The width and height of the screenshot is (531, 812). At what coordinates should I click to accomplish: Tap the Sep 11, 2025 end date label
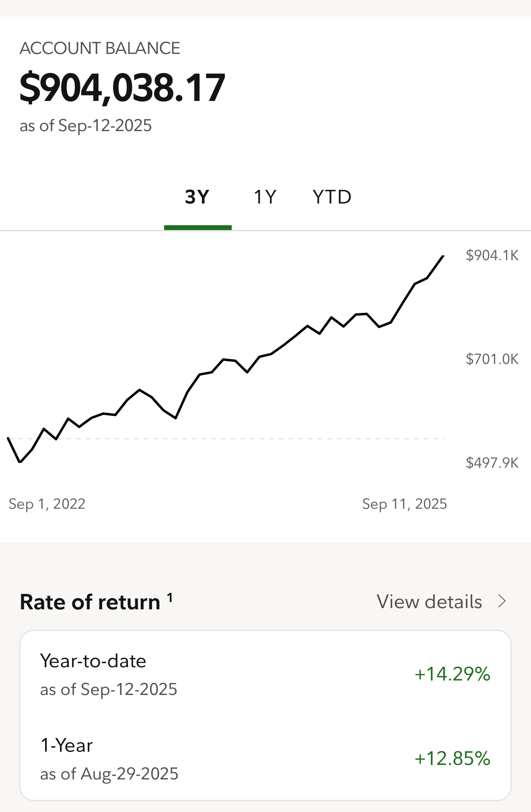coord(404,504)
